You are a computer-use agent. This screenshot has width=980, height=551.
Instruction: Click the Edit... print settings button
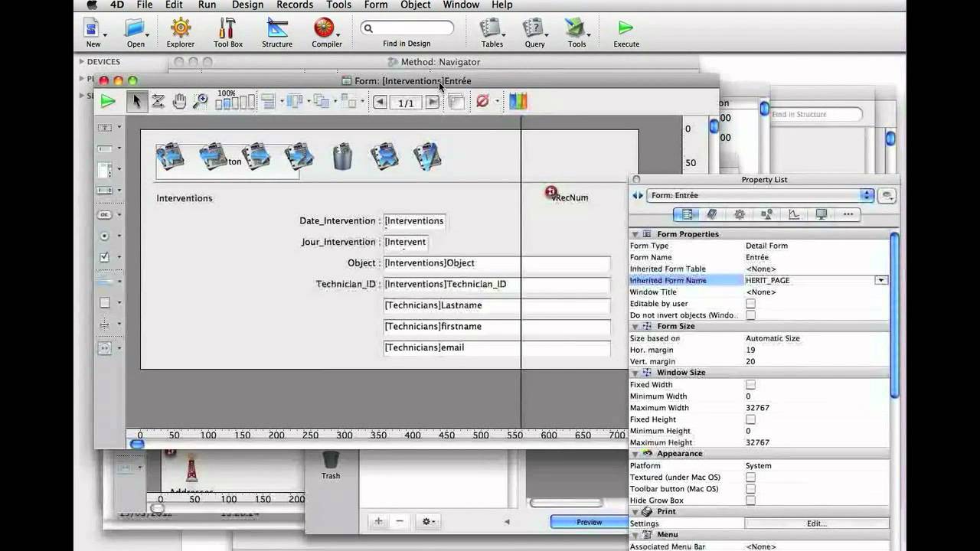816,523
